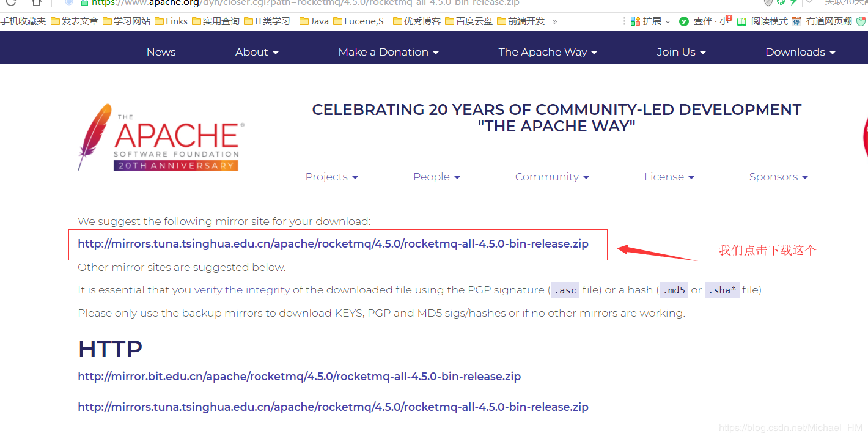Open the 前端开发 bookmark folder
The width and height of the screenshot is (868, 439).
[521, 21]
